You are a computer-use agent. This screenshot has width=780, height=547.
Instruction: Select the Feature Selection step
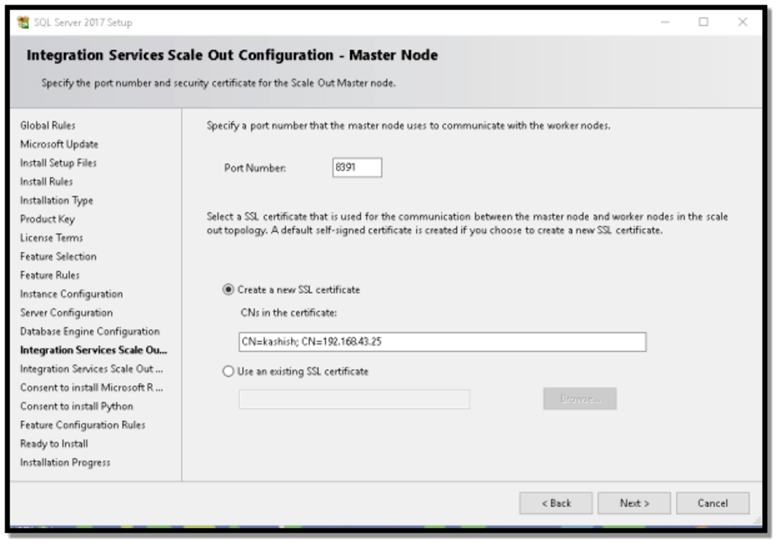point(58,257)
